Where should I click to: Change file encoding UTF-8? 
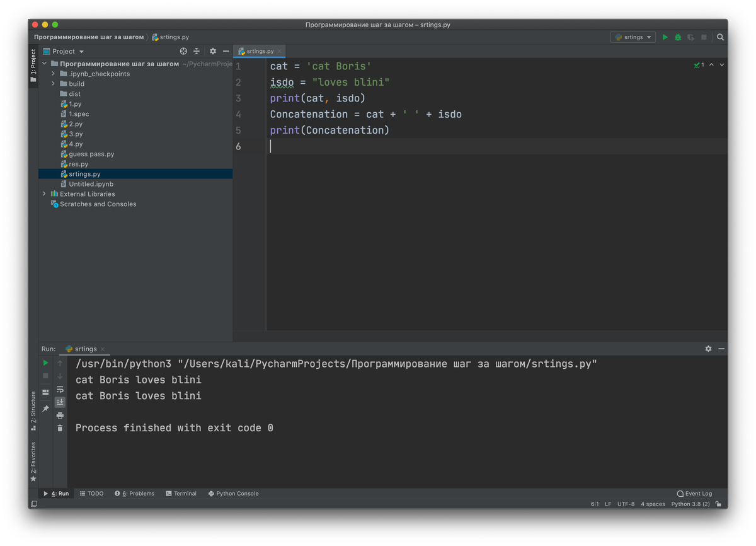(x=626, y=504)
